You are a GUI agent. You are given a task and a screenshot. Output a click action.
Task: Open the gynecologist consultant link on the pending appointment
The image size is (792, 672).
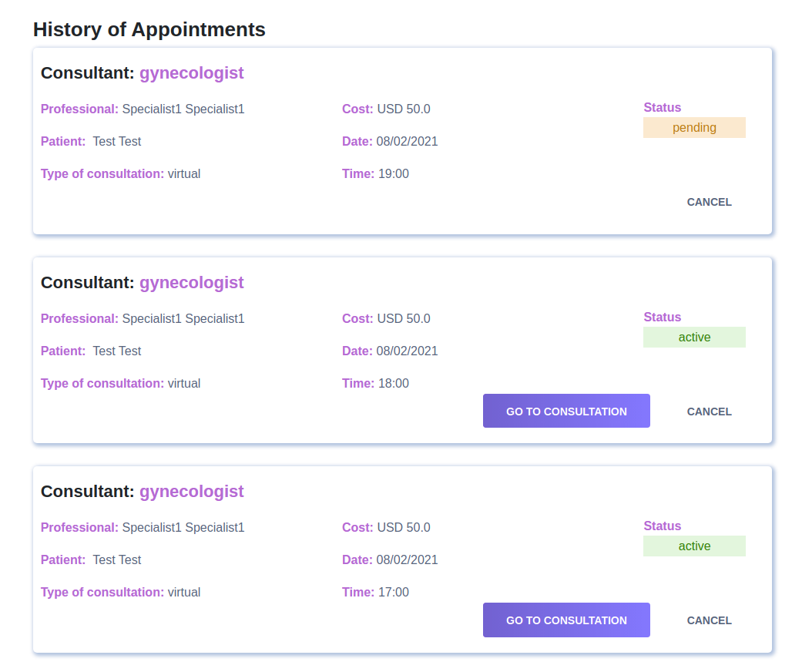191,72
